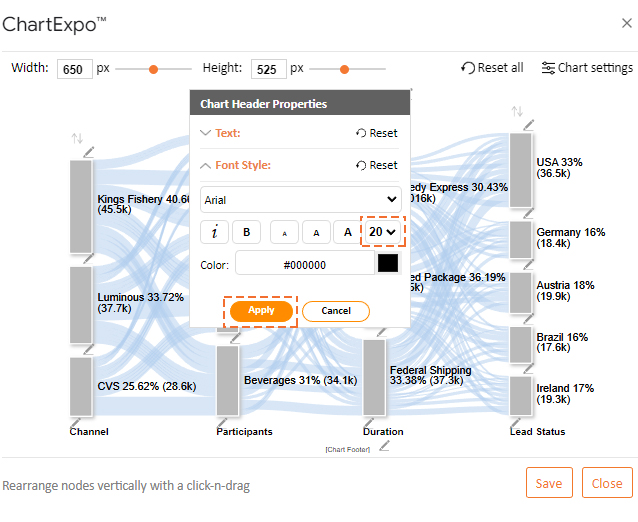Cancel the chart header properties dialog
Viewport: 638px width, 522px height.
tap(336, 311)
